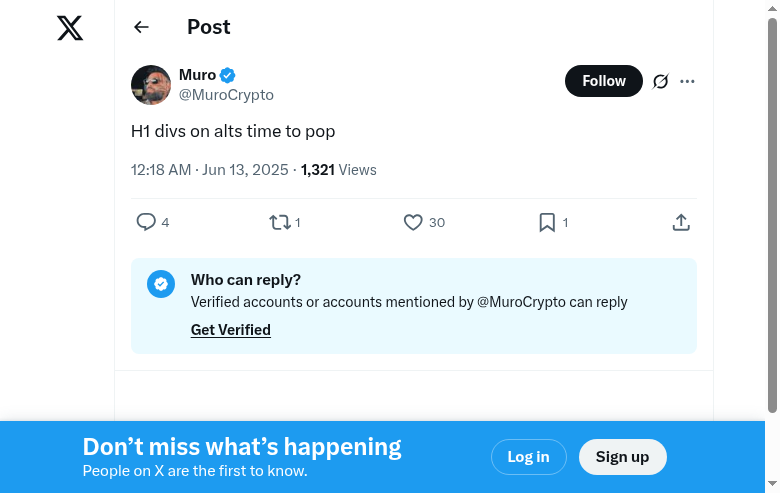Open the @MuroCrypto handle link

[x=226, y=95]
